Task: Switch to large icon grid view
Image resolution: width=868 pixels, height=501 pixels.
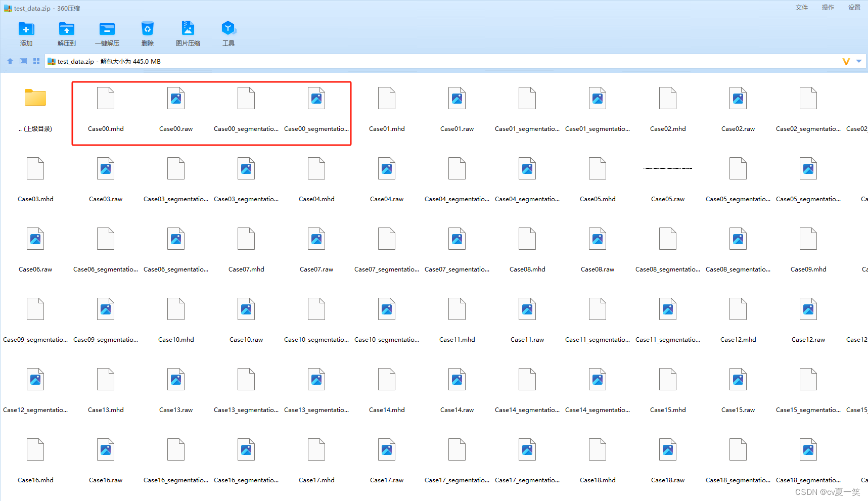Action: [x=36, y=61]
